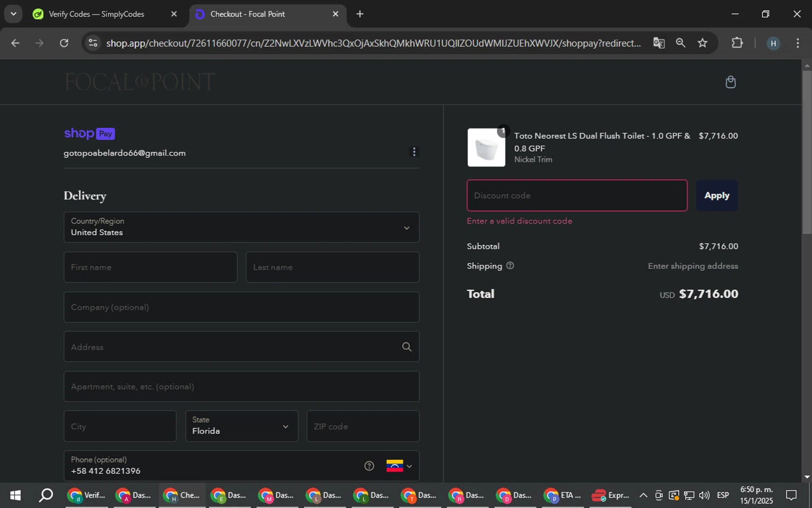Click the Delivery heading
812x508 pixels.
[85, 196]
